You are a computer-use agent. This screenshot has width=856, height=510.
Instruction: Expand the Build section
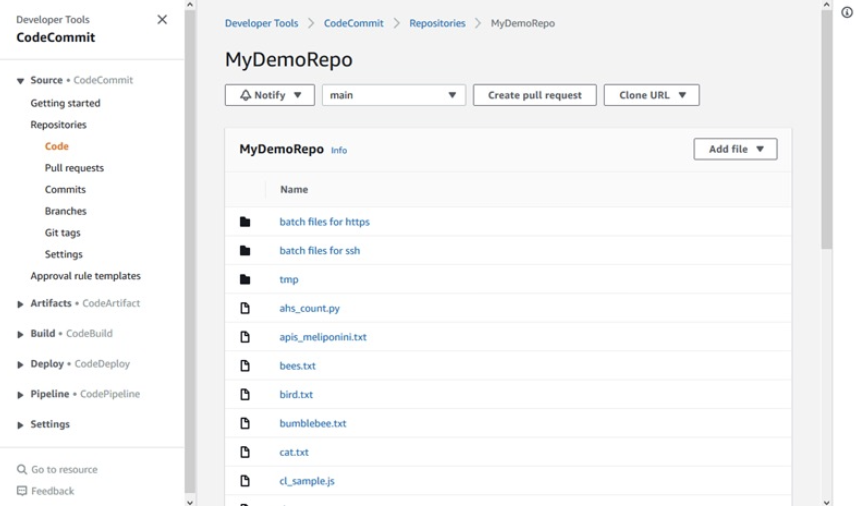click(x=20, y=334)
